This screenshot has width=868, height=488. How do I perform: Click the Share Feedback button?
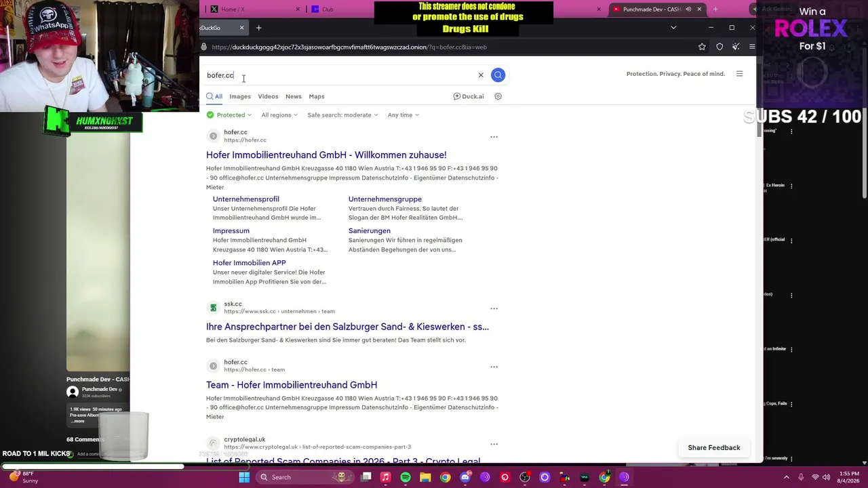pos(714,447)
